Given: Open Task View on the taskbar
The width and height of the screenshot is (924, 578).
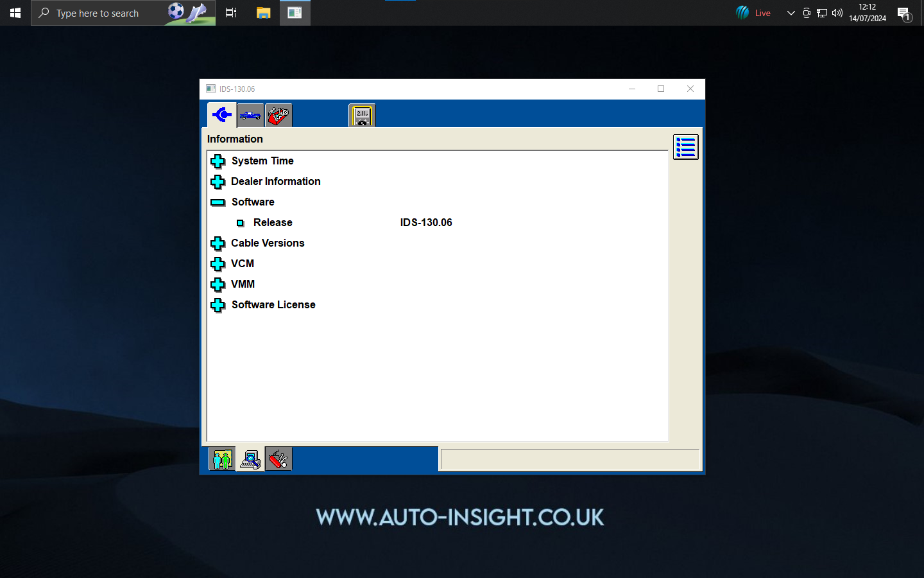Looking at the screenshot, I should tap(231, 13).
